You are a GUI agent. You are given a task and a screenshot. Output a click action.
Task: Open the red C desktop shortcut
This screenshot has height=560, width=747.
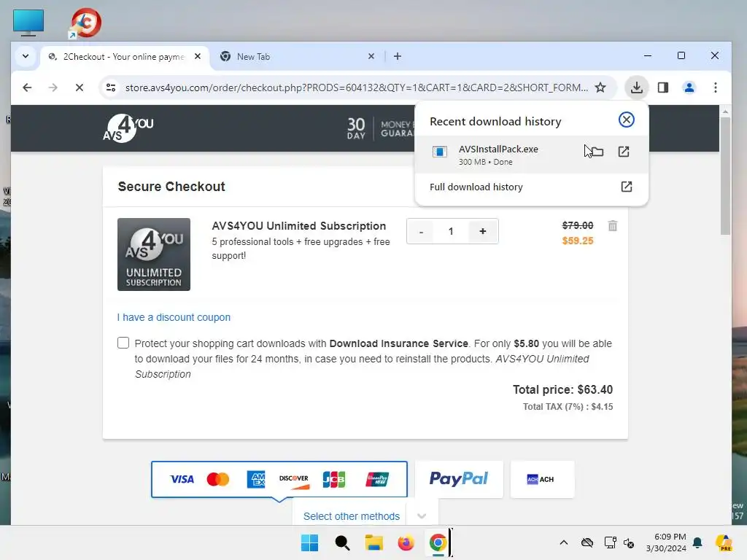tap(85, 23)
